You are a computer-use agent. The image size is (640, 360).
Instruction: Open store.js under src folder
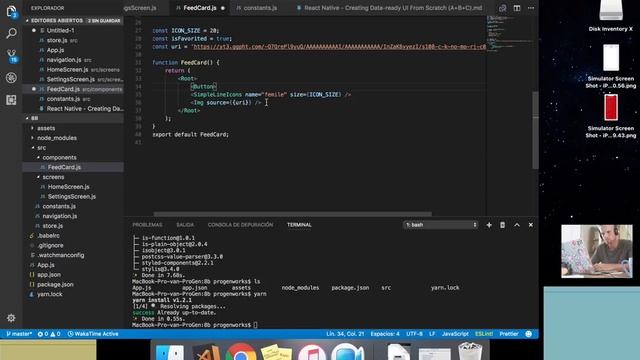[x=53, y=226]
